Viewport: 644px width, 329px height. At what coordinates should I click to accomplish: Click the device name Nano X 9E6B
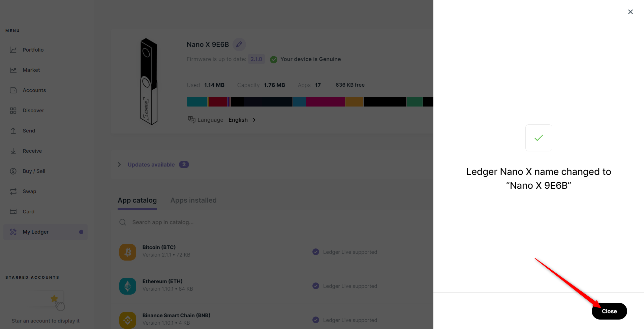pos(208,44)
